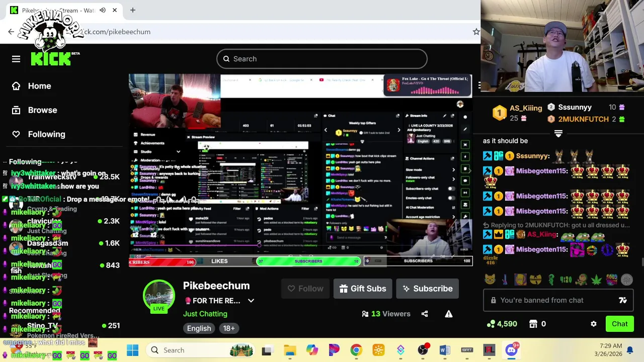
Task: Open AS_Kiing top gifter profile
Action: [526, 108]
